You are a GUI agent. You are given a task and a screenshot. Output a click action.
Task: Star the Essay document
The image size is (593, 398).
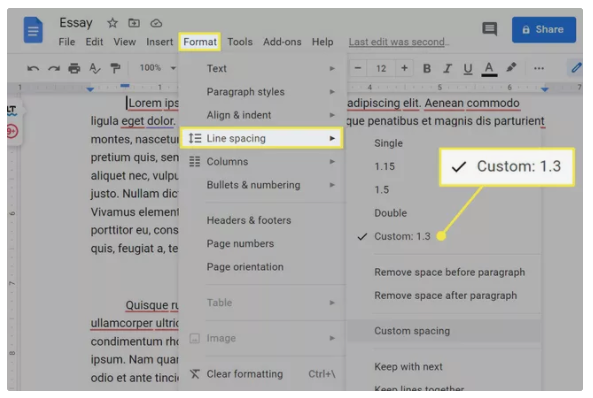(x=112, y=23)
